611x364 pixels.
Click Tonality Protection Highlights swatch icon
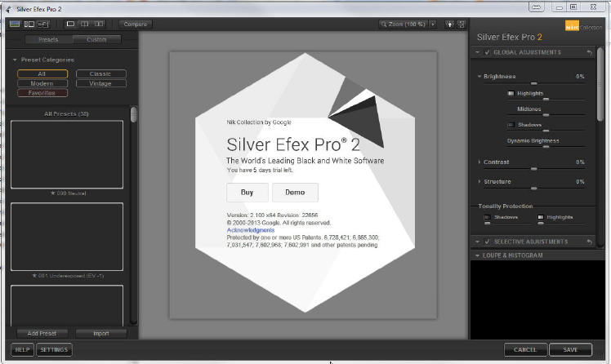point(541,217)
